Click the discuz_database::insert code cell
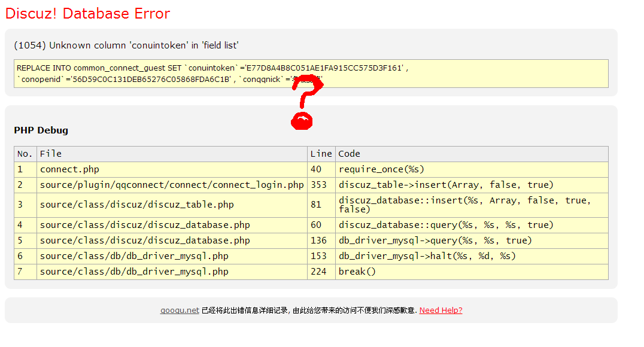The image size is (644, 347). tap(472, 205)
